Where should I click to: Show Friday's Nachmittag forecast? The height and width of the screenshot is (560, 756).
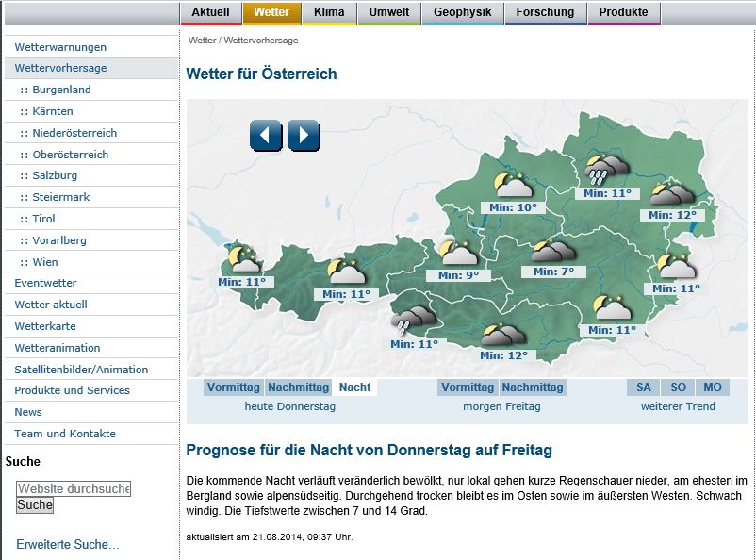click(533, 387)
